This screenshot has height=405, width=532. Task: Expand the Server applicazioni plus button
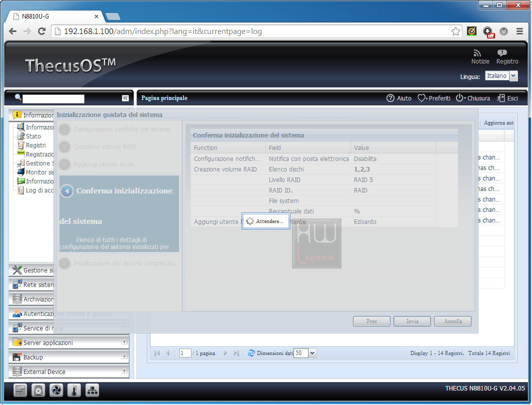[x=124, y=342]
